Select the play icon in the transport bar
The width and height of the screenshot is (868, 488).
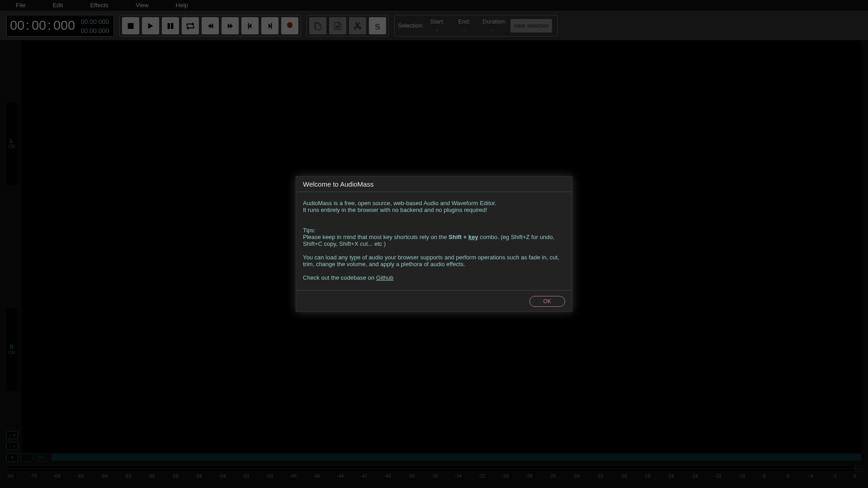pyautogui.click(x=150, y=26)
